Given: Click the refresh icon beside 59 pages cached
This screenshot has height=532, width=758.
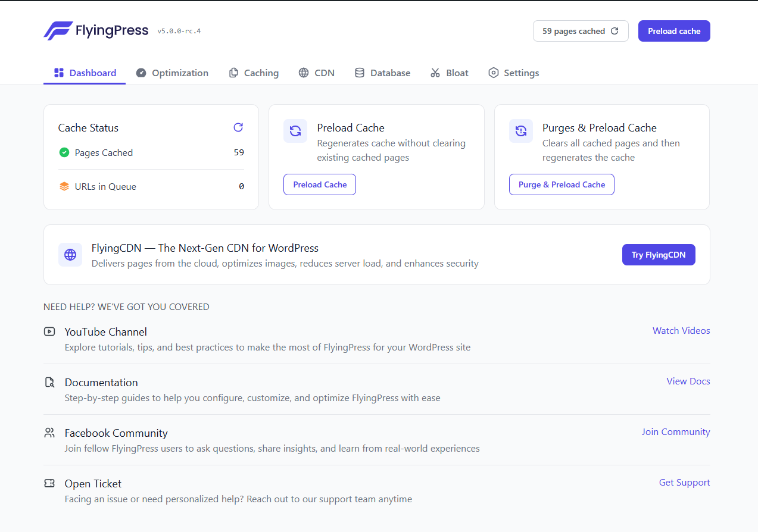Looking at the screenshot, I should [x=614, y=31].
